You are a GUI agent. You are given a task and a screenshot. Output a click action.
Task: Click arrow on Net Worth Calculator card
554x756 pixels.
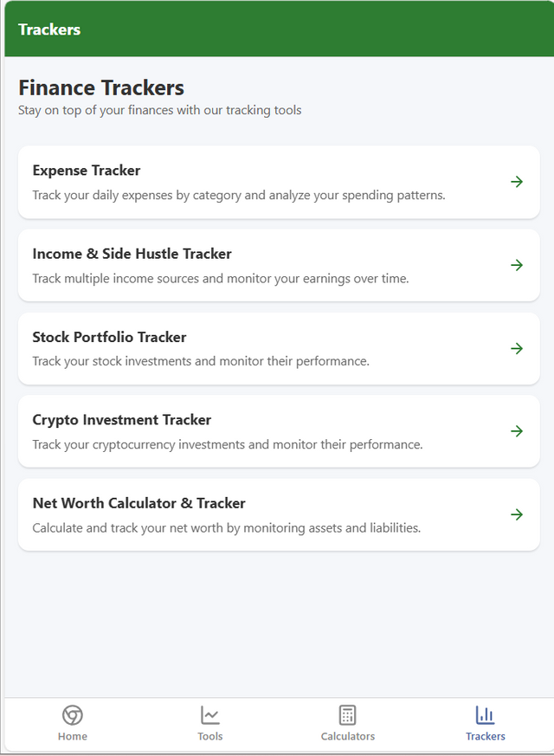point(517,514)
